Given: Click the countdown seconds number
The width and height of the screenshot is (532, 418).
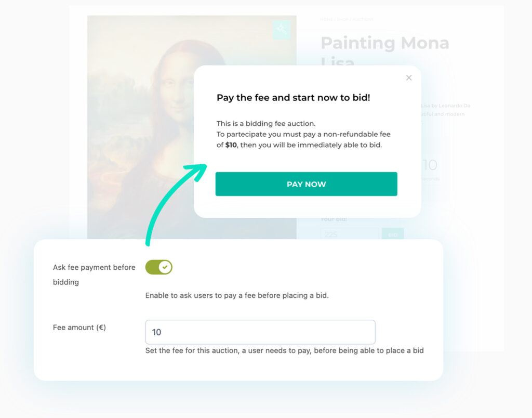Looking at the screenshot, I should 430,165.
